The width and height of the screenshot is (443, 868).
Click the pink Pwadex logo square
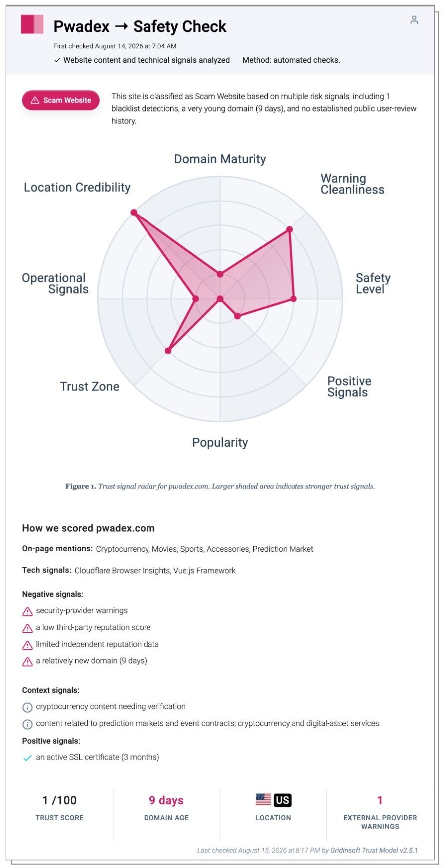coord(32,24)
